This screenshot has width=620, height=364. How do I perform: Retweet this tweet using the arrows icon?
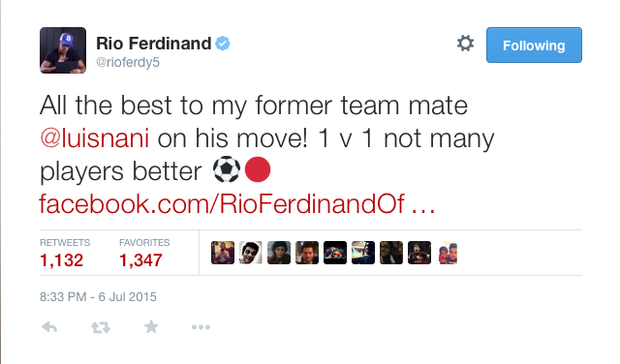coord(101,327)
